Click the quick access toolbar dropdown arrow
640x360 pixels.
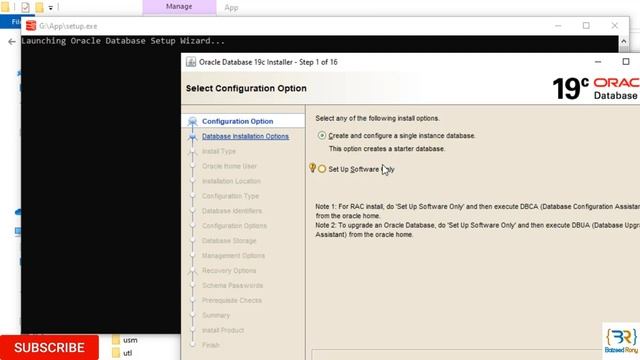coord(51,8)
